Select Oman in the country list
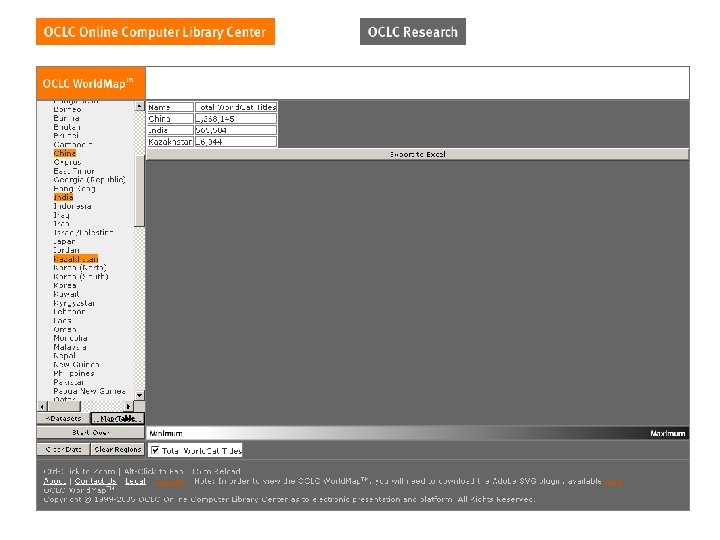The width and height of the screenshot is (720, 540). pos(65,329)
